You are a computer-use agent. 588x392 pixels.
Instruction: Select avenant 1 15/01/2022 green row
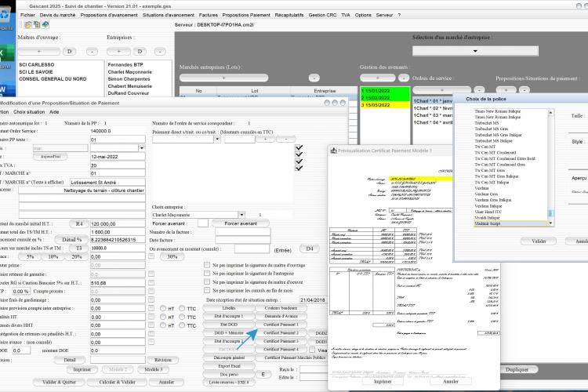point(385,91)
